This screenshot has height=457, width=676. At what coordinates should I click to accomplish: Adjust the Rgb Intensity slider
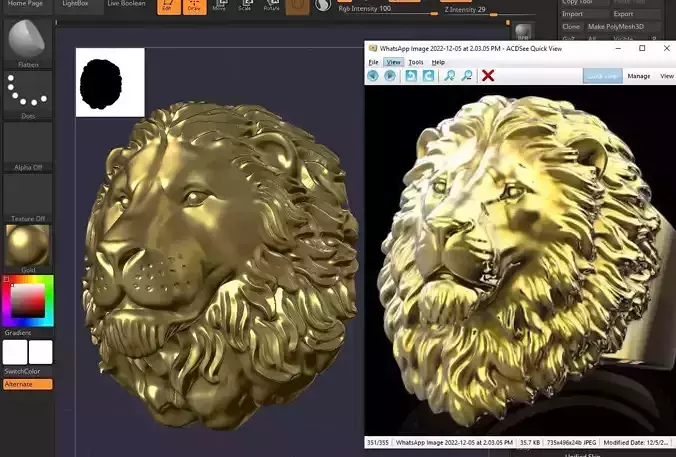(388, 9)
